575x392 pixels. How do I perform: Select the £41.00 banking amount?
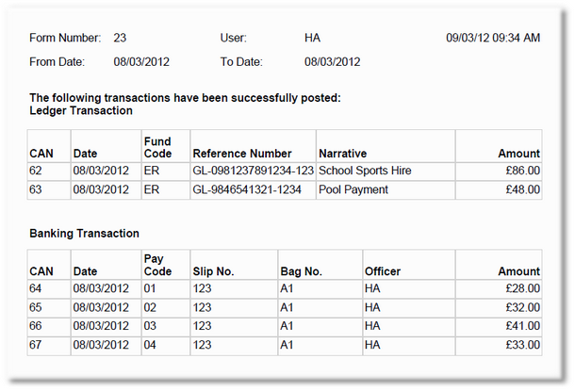[521, 326]
